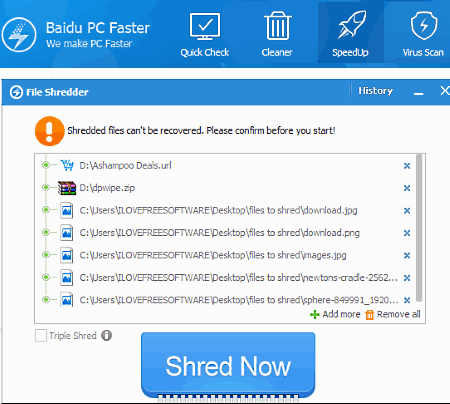Click the download.png image file icon
The height and width of the screenshot is (404, 450).
point(67,233)
